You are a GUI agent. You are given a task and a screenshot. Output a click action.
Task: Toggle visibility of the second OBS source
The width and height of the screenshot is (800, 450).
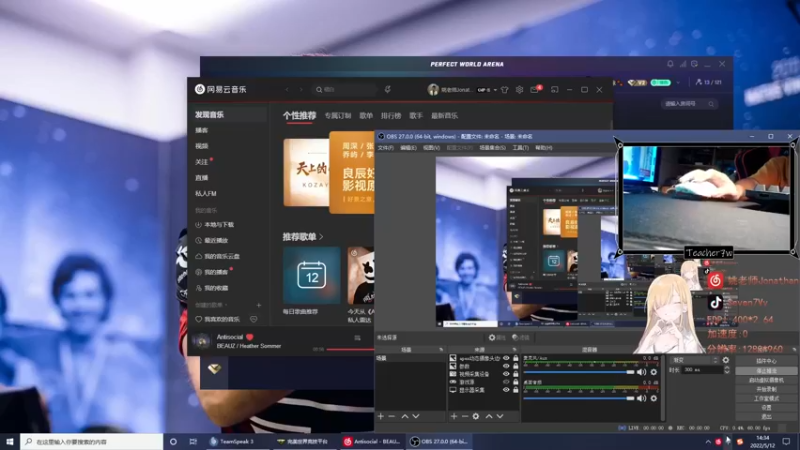pyautogui.click(x=506, y=366)
